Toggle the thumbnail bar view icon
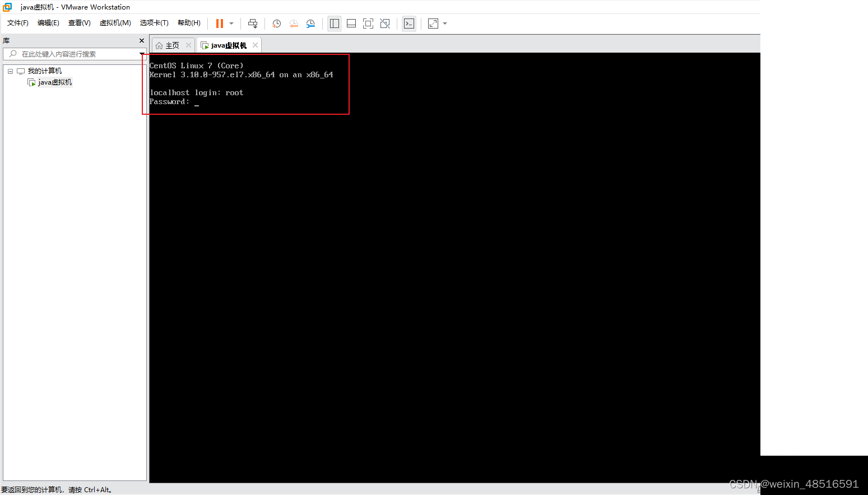Viewport: 868px width, 495px height. [x=351, y=24]
